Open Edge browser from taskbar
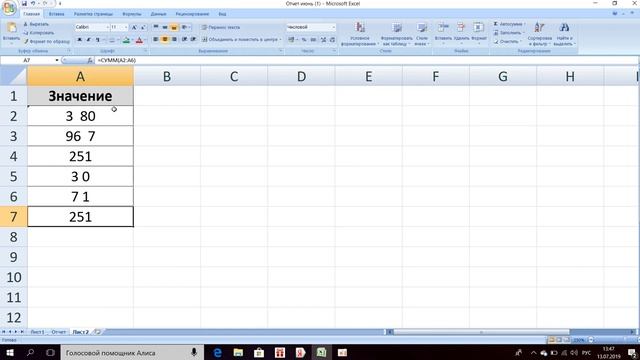 pyautogui.click(x=218, y=352)
